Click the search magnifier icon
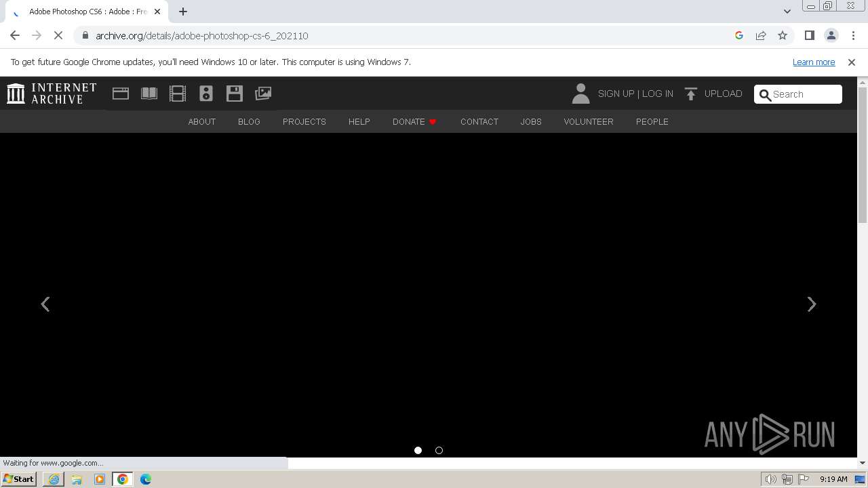The height and width of the screenshot is (488, 868). point(765,95)
